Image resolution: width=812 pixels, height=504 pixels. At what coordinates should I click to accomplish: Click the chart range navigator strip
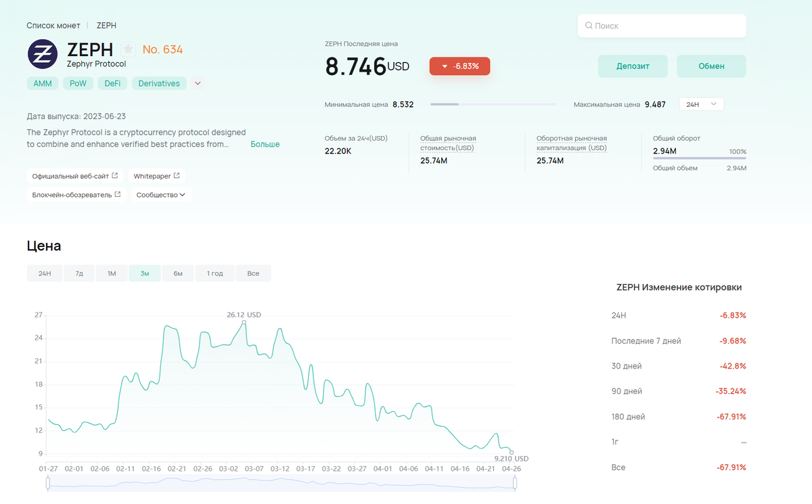coord(281,483)
